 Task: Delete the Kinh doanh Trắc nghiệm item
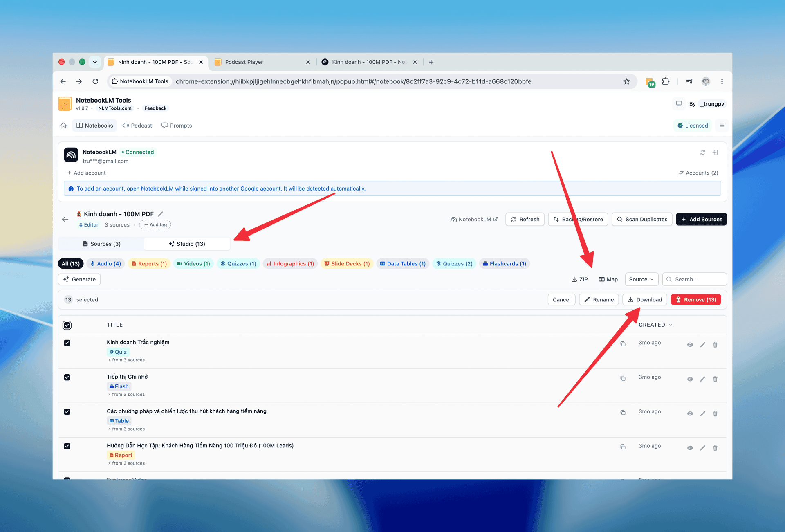tap(715, 345)
